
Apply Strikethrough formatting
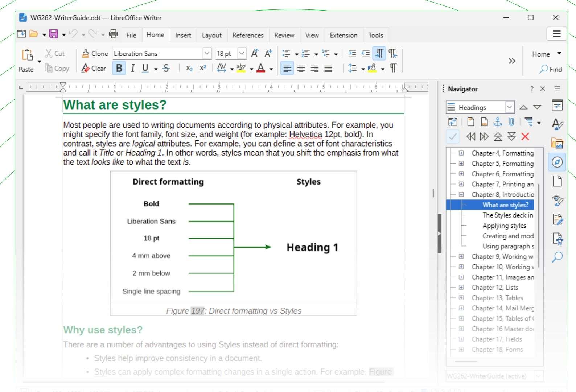[x=166, y=68]
